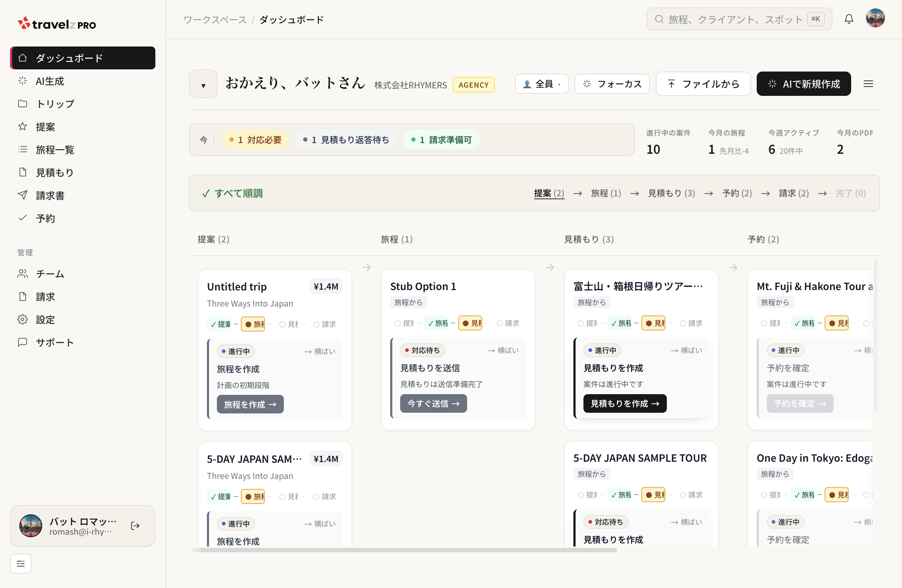This screenshot has height=588, width=902.
Task: Toggle the 対応必要 filter chip
Action: (256, 140)
